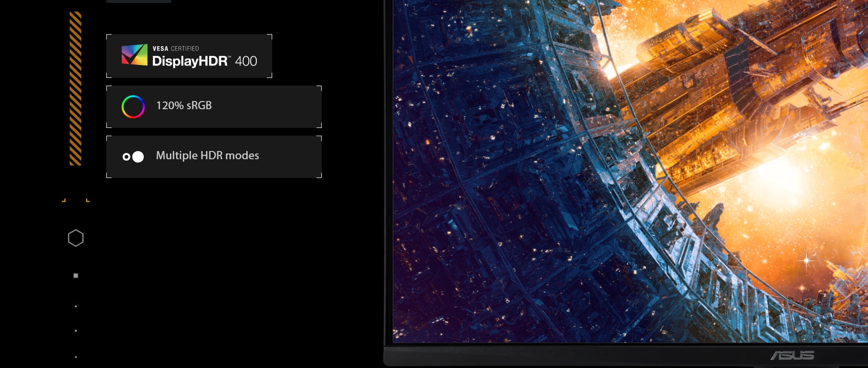Click the "120% sRGB" text

click(184, 105)
